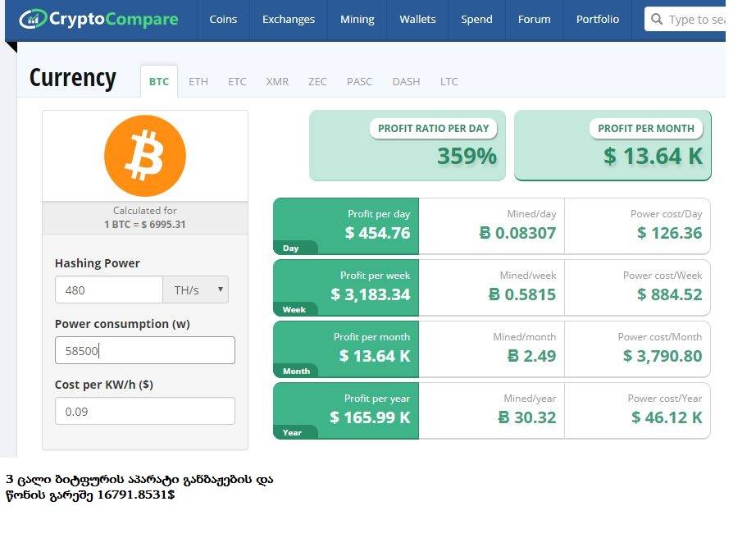Click the Power cost/Year $ 46.12 K value

pyautogui.click(x=667, y=417)
